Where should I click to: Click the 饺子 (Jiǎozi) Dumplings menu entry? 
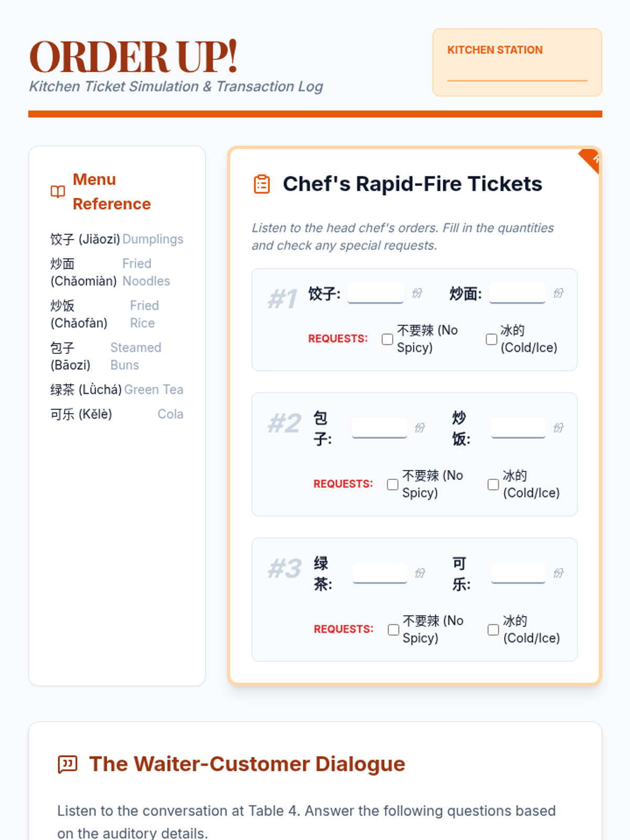(x=117, y=239)
